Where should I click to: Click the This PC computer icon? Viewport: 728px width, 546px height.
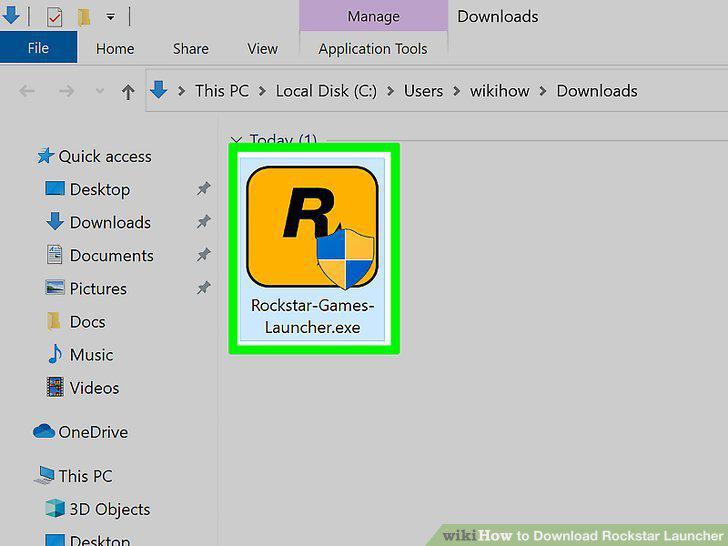[45, 475]
